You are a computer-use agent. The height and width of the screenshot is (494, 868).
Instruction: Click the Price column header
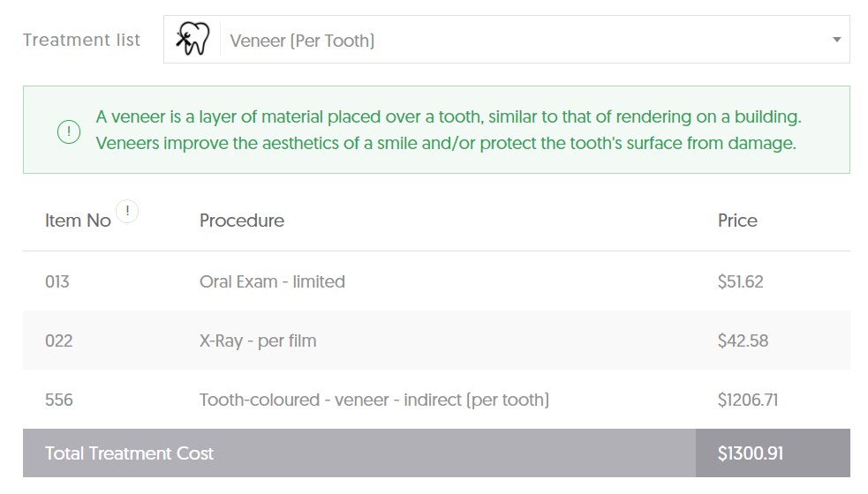pos(737,221)
